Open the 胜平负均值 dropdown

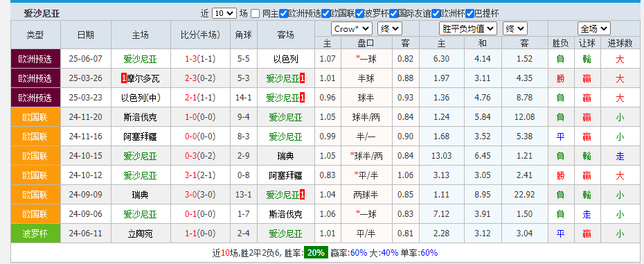468,29
